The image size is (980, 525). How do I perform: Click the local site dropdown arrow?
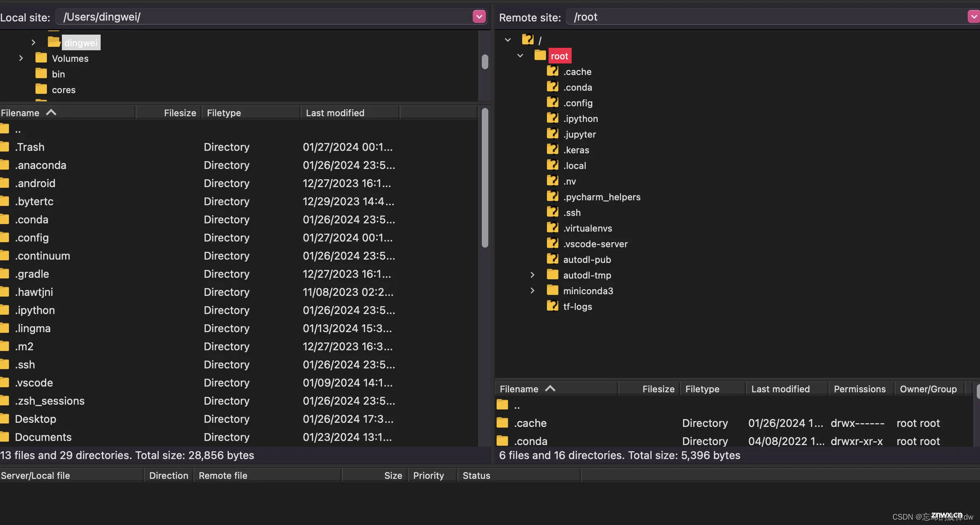(x=478, y=16)
